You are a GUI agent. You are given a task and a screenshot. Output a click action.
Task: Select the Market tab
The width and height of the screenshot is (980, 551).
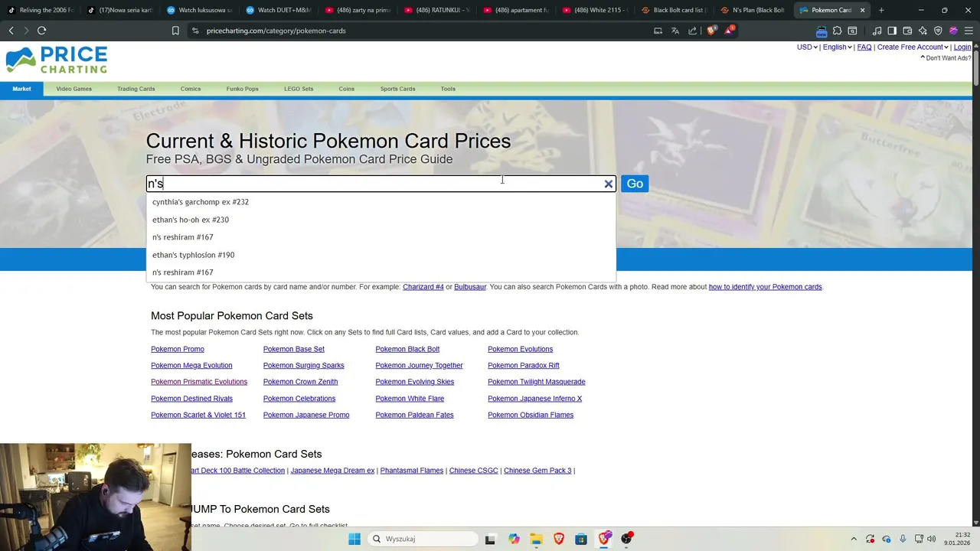21,89
